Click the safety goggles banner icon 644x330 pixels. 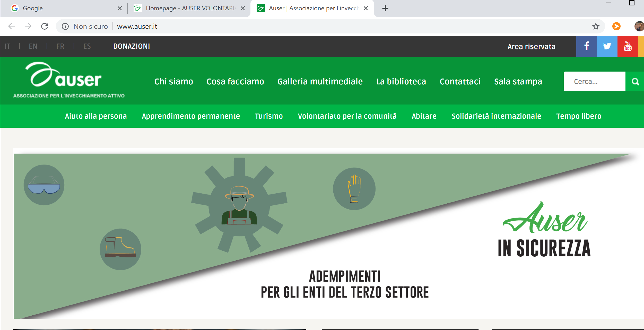coord(44,185)
